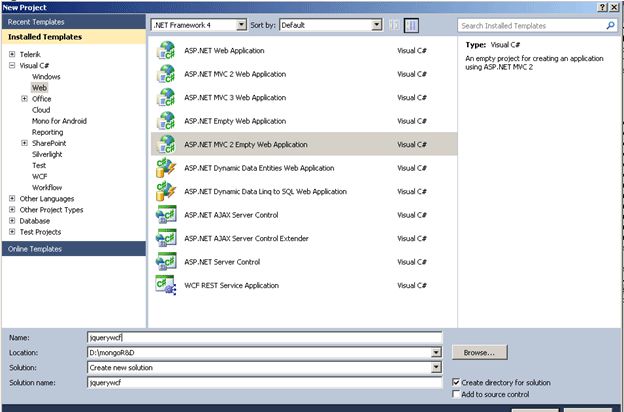The image size is (624, 412).
Task: Enable Add to source control checkbox
Action: [x=456, y=394]
